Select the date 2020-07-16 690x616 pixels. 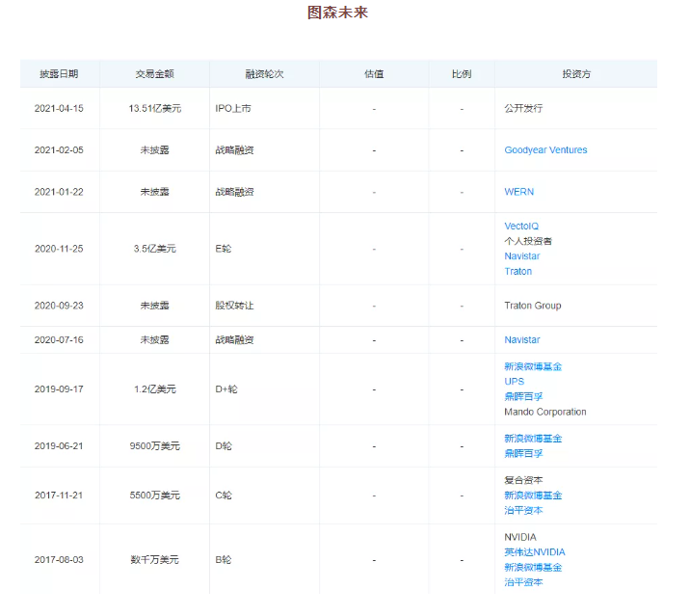click(59, 340)
